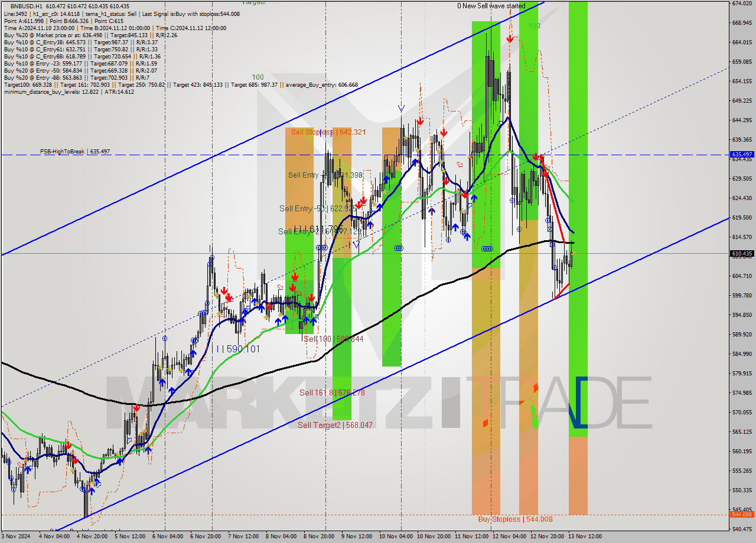The width and height of the screenshot is (756, 543).
Task: Click the 'Target100: 669.328' summary line
Action: tap(181, 84)
